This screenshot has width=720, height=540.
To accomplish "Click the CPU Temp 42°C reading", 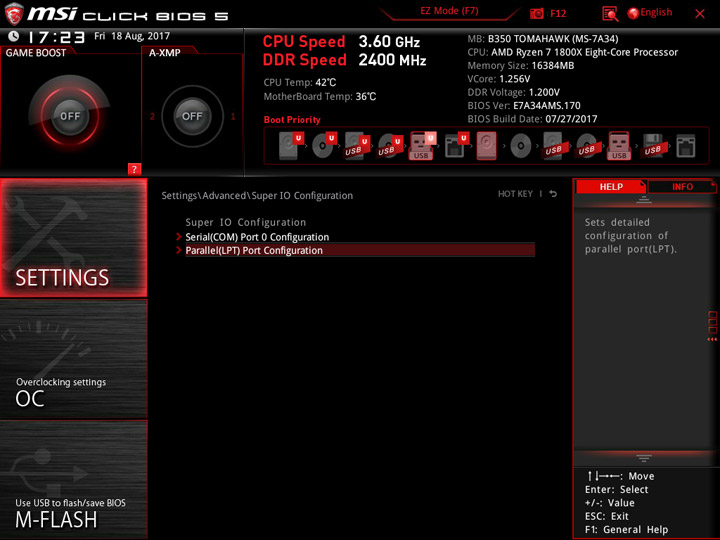I will pos(300,83).
